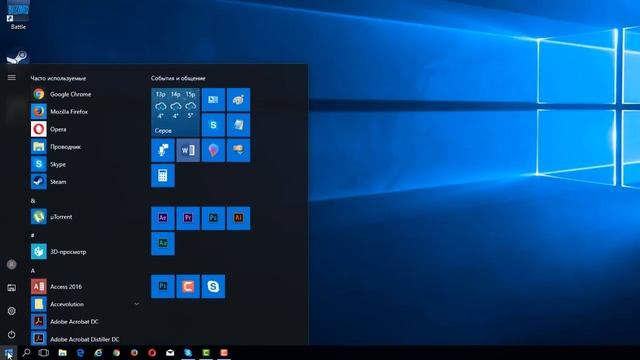Open the Photoshop tile beside the Illustrator tile
Viewport: 640px width, 360px height.
pyautogui.click(x=213, y=218)
